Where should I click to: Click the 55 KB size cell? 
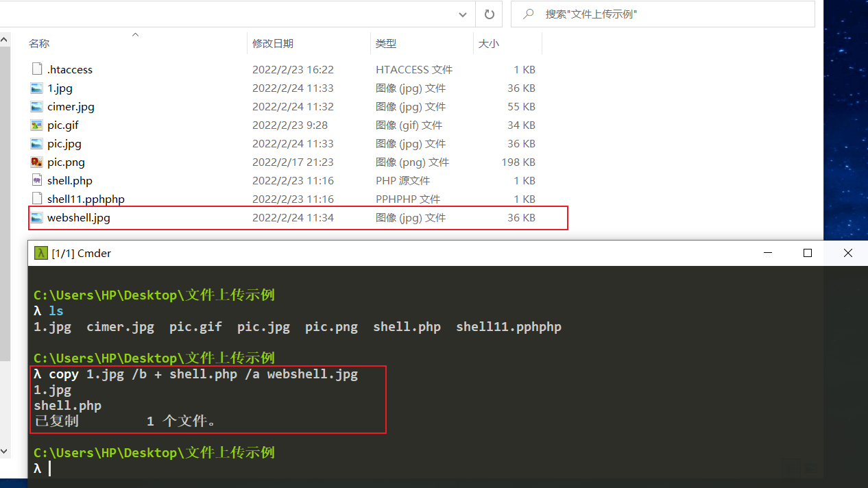(x=521, y=106)
